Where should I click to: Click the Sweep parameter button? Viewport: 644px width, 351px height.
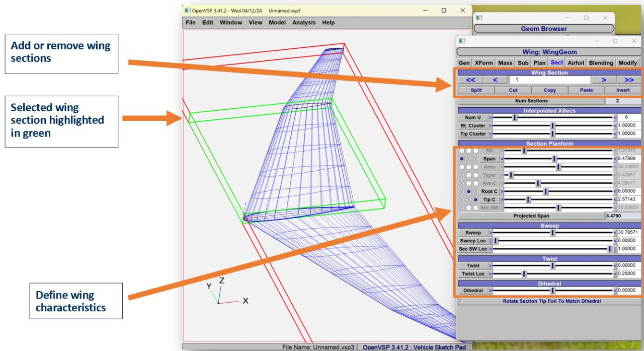click(x=472, y=233)
